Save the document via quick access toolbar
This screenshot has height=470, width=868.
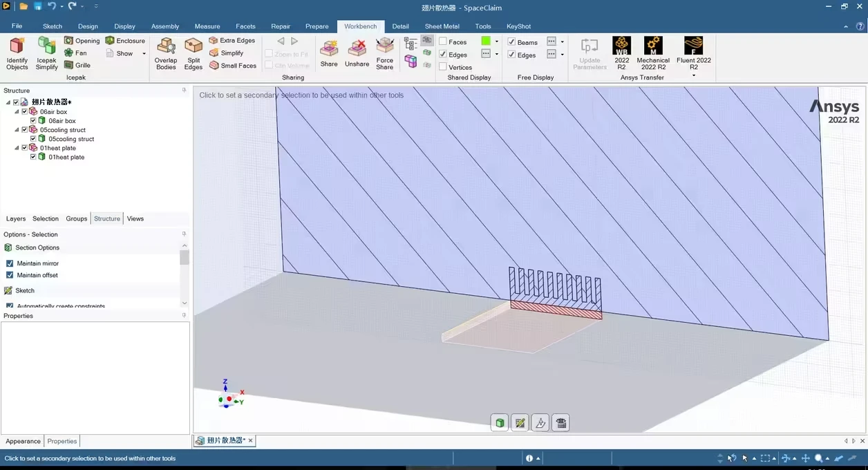tap(37, 6)
